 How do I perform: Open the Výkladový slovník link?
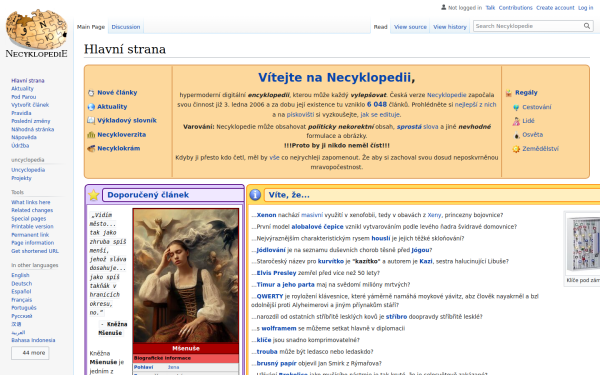pyautogui.click(x=127, y=121)
